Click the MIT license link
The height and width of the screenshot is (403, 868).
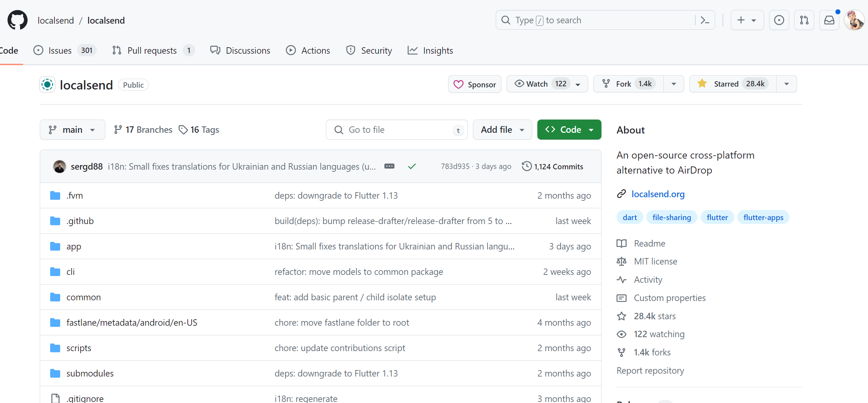click(656, 261)
